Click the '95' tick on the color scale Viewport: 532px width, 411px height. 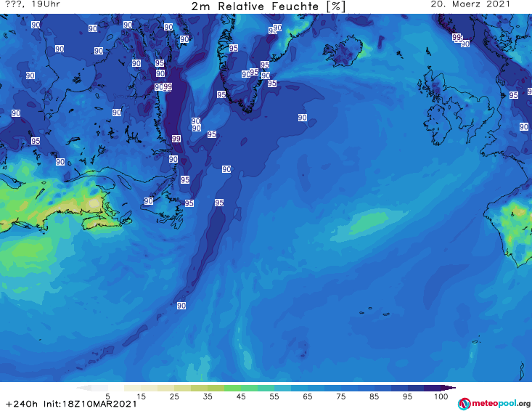(407, 396)
